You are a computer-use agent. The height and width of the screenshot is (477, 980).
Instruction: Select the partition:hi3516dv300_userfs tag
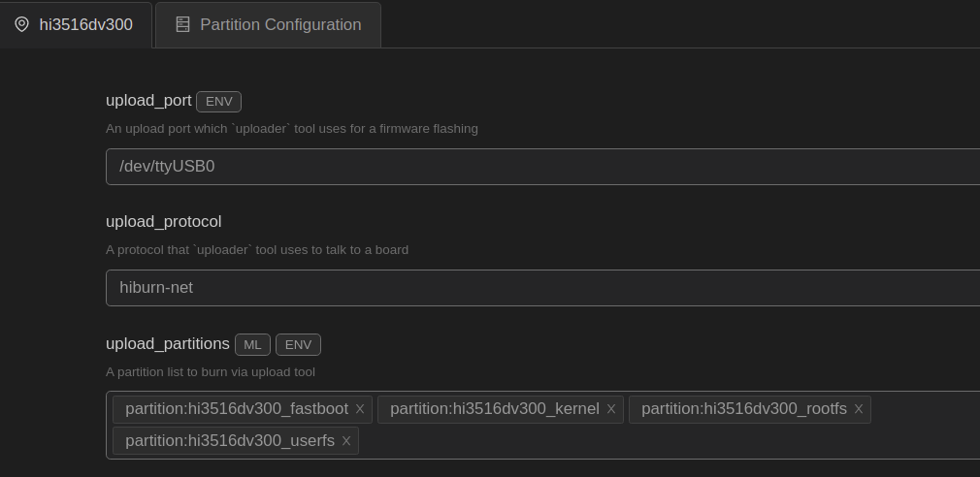click(229, 441)
